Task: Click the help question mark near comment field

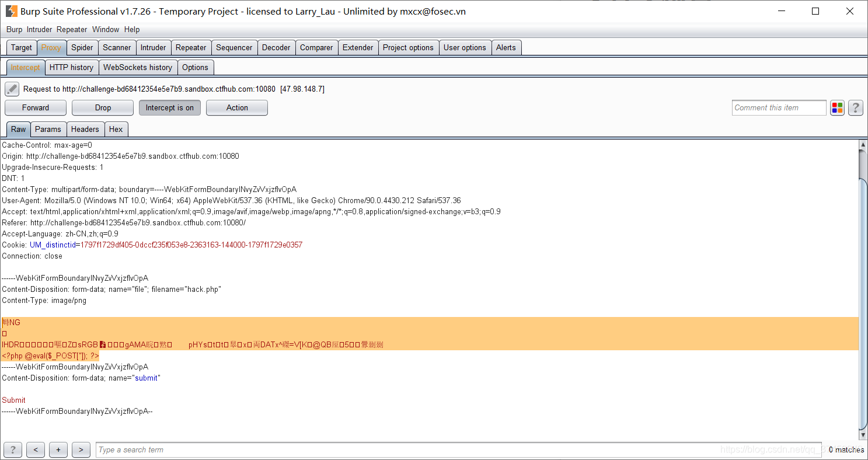Action: (856, 107)
